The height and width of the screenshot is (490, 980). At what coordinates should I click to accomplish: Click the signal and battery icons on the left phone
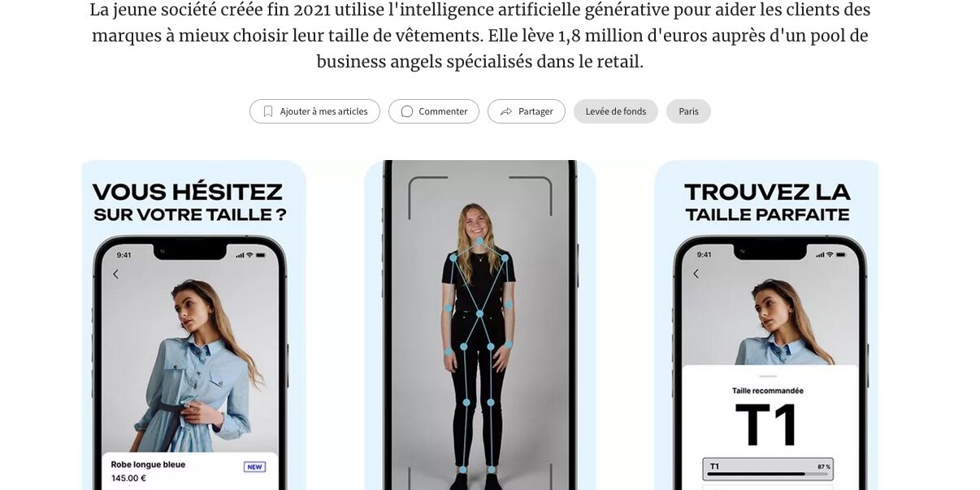[x=251, y=254]
